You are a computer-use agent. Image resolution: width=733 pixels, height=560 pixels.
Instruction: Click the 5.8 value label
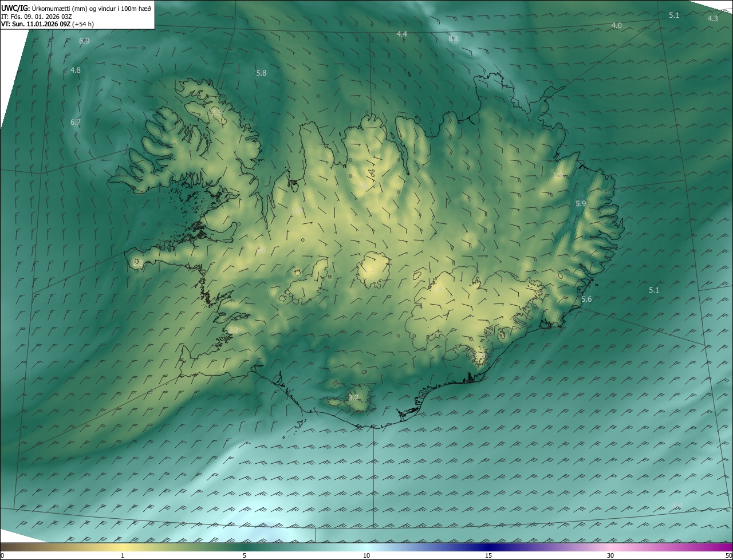coord(261,73)
